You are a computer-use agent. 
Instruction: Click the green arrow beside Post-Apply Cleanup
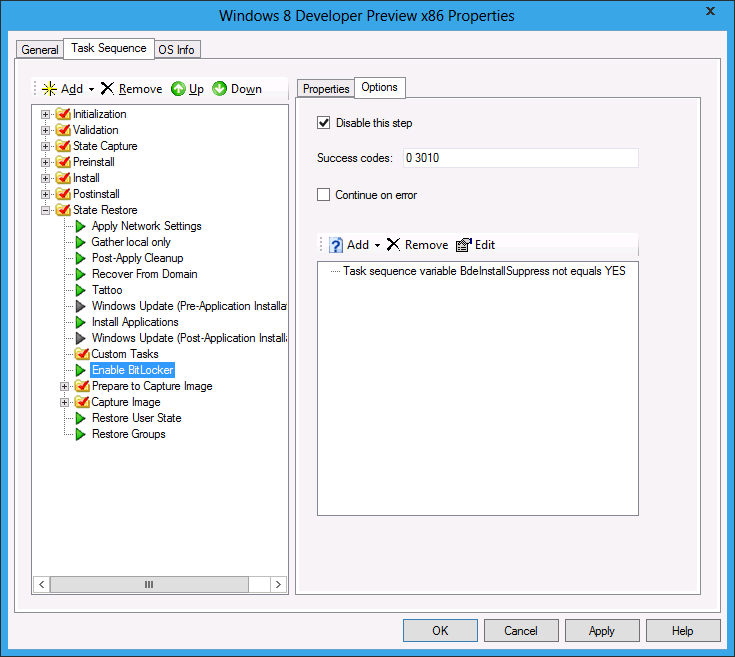[x=81, y=258]
